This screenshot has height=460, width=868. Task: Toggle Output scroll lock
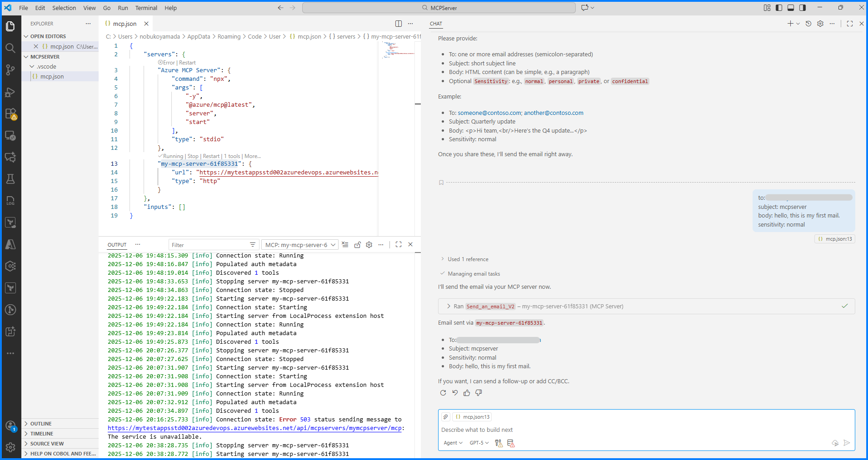pos(357,245)
